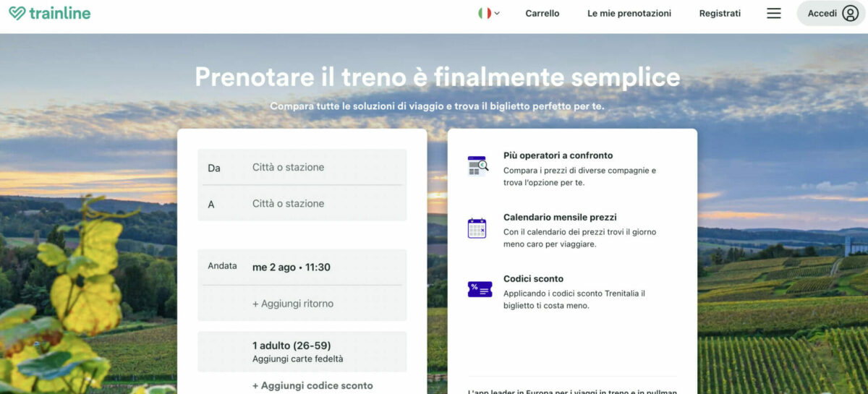868x394 pixels.
Task: Click the Calendario mensile prezzi calendar icon
Action: click(477, 228)
